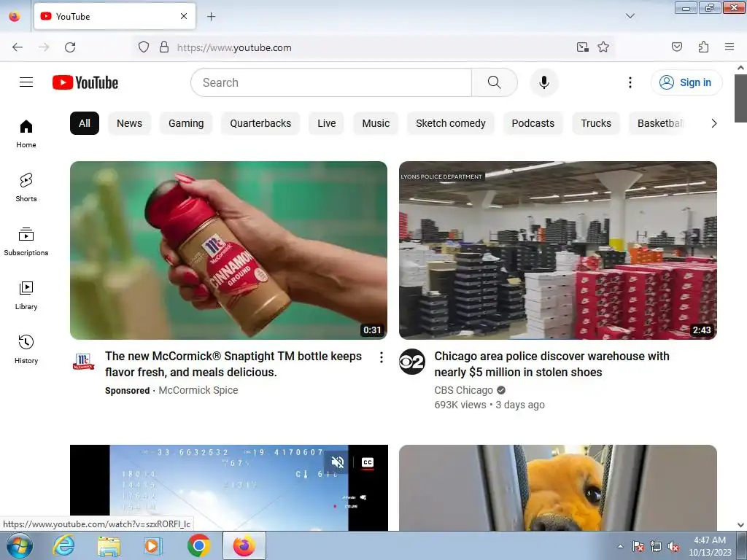Open History in sidebar
This screenshot has height=560, width=747.
point(26,349)
